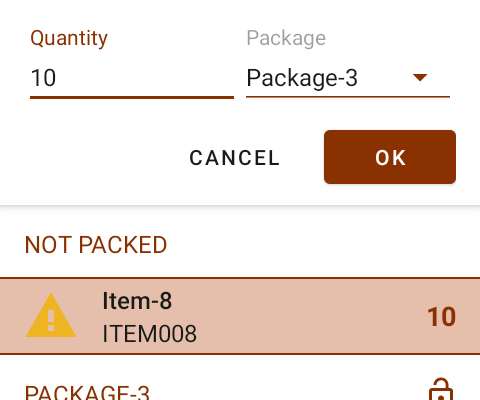Screen dimensions: 480x400
Task: Click the bold quantity 10 on the Item-8 row
Action: 441,317
